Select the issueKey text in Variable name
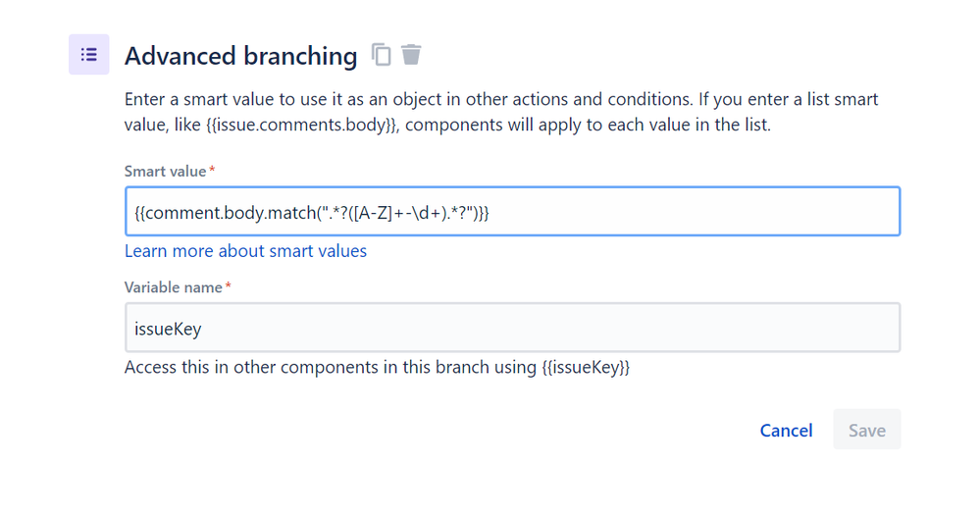Viewport: 980px width, 514px height. pyautogui.click(x=168, y=329)
